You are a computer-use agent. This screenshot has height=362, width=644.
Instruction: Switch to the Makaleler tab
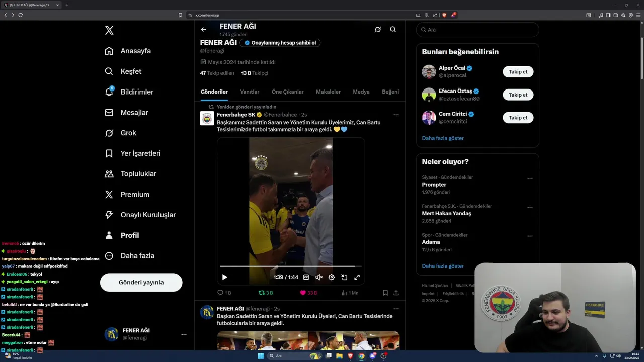click(x=328, y=92)
